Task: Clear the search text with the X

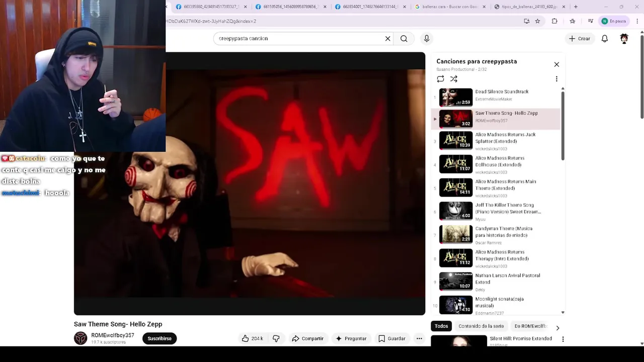Action: (x=388, y=39)
